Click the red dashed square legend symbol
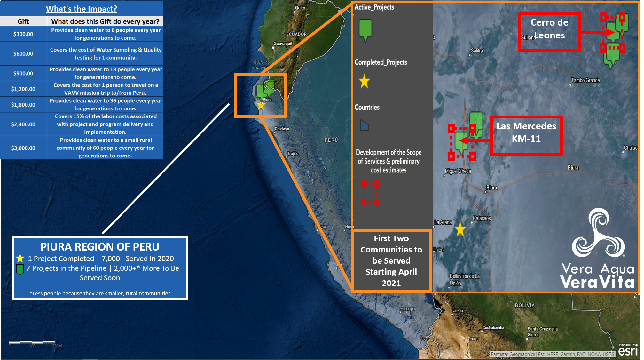Image resolution: width=644 pixels, height=360 pixels. (x=370, y=193)
